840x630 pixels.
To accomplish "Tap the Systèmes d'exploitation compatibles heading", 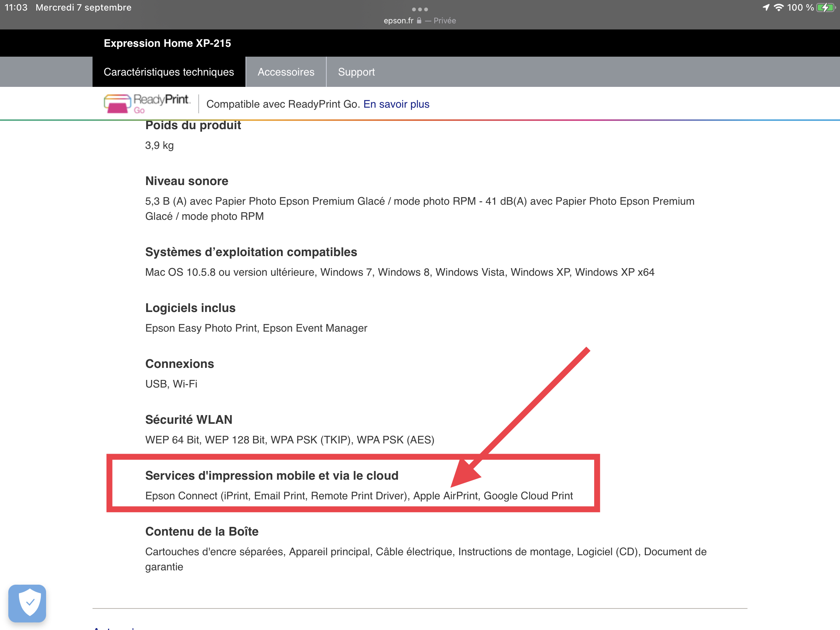I will click(x=251, y=252).
